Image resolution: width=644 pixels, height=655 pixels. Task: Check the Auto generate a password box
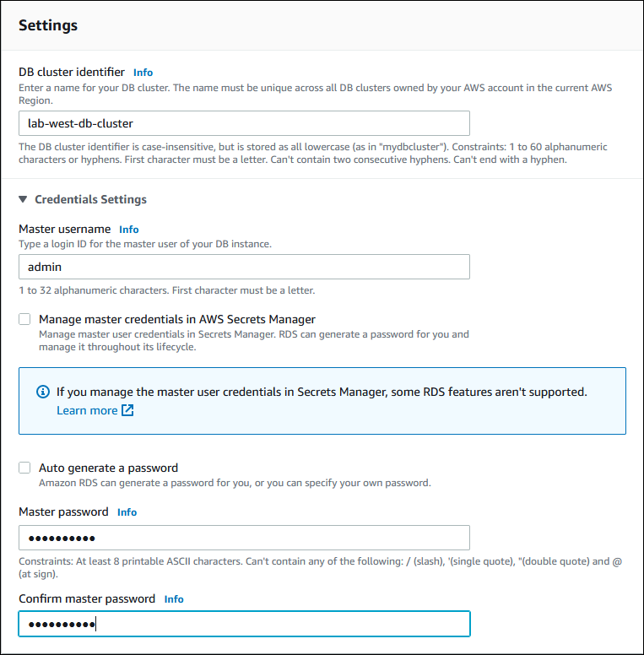(x=24, y=468)
